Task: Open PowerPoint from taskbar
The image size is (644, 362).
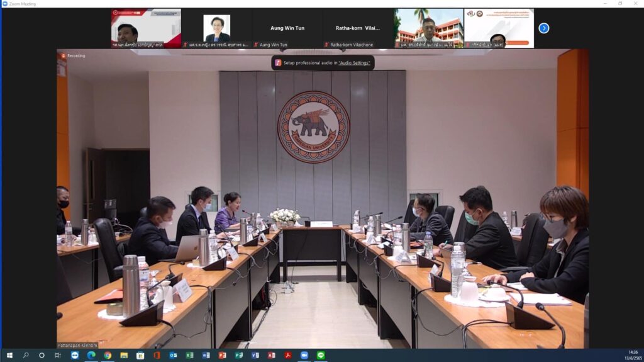Action: pyautogui.click(x=222, y=356)
